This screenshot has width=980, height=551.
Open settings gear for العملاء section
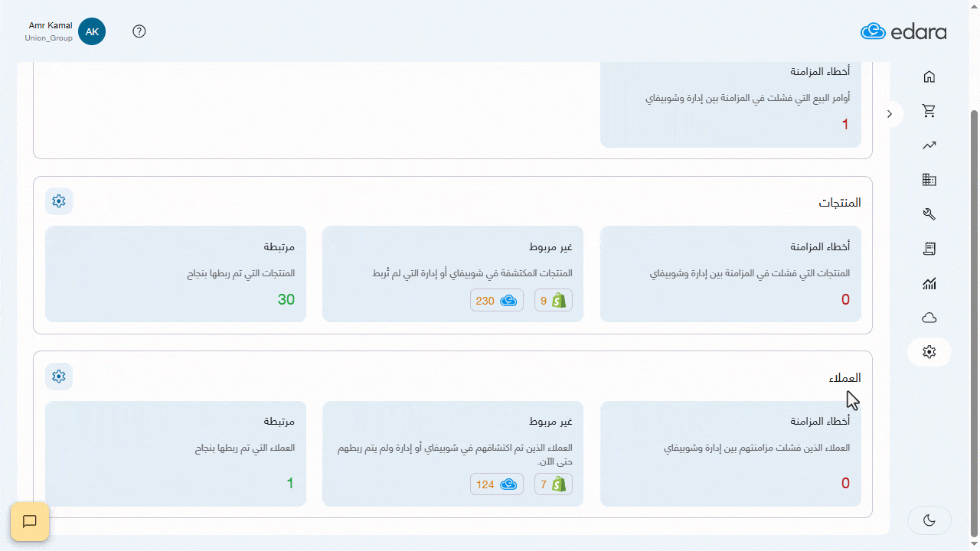[59, 377]
